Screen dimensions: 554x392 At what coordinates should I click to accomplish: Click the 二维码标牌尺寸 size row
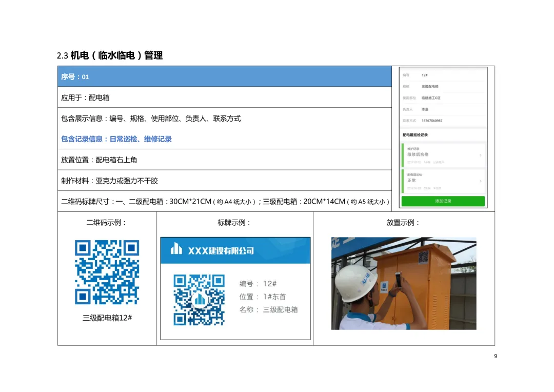click(225, 202)
